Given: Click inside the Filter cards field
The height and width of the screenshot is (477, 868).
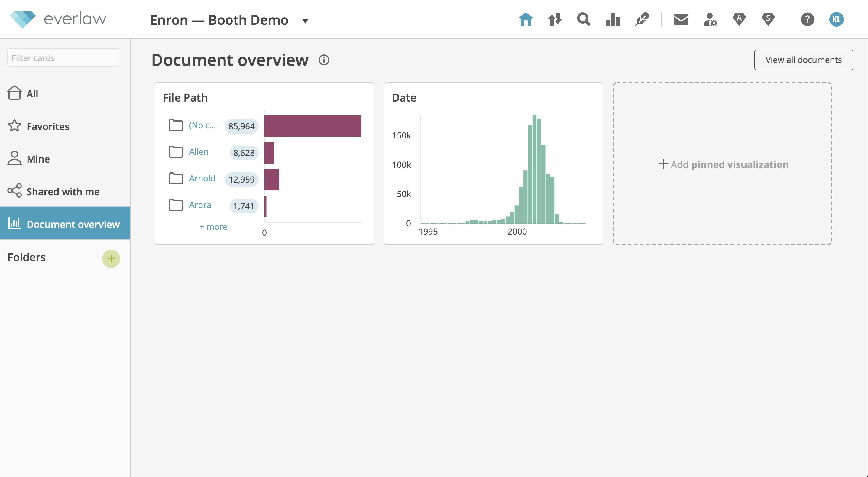Looking at the screenshot, I should 64,58.
